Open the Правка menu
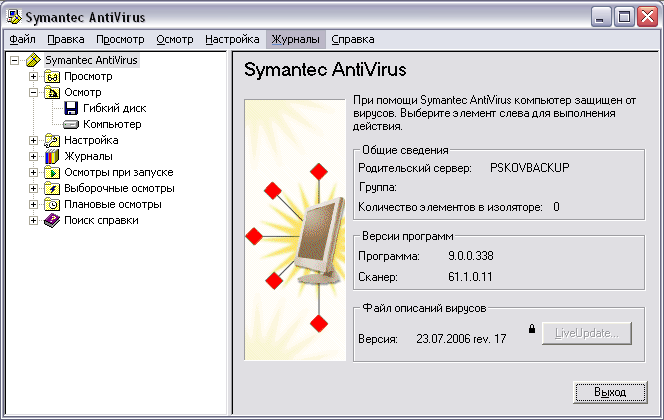The image size is (664, 420). 66,39
